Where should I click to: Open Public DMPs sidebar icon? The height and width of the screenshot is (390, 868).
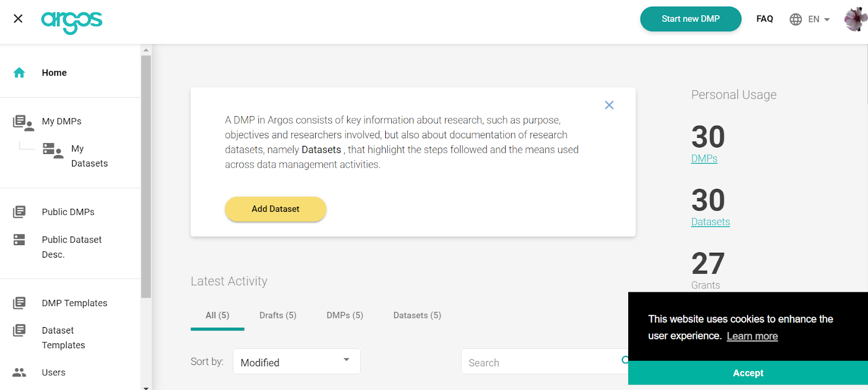click(20, 212)
